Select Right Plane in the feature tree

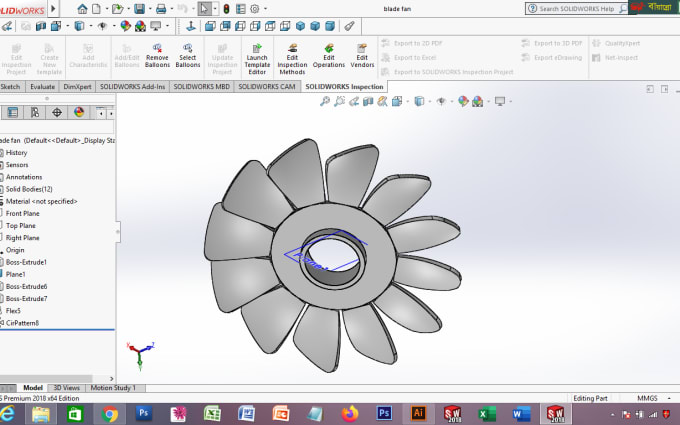[22, 238]
